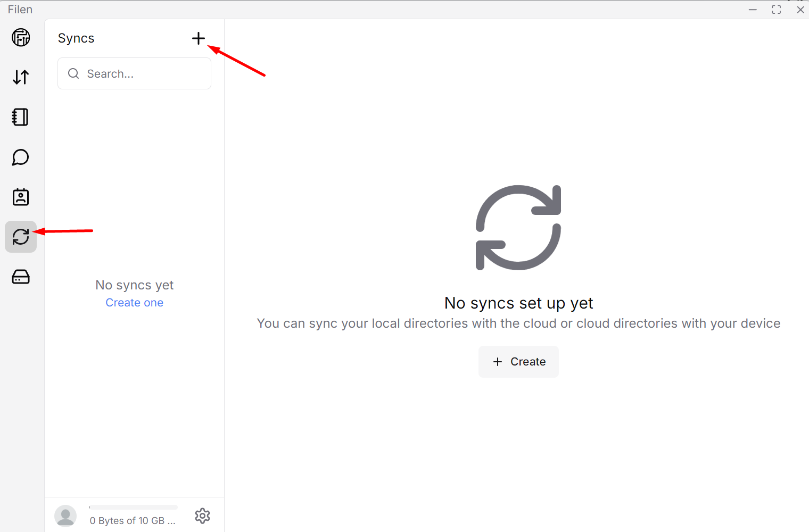Close the Filen window
The width and height of the screenshot is (809, 532).
pos(800,10)
